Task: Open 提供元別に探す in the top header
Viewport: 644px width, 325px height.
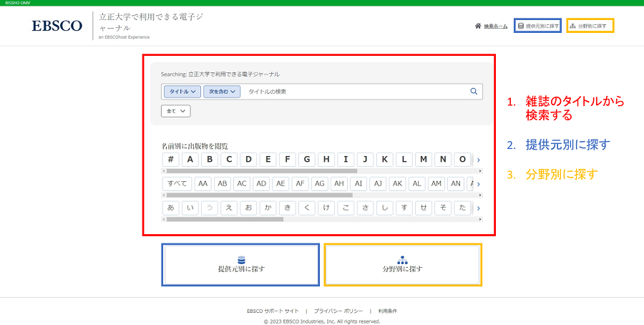Action: 537,26
